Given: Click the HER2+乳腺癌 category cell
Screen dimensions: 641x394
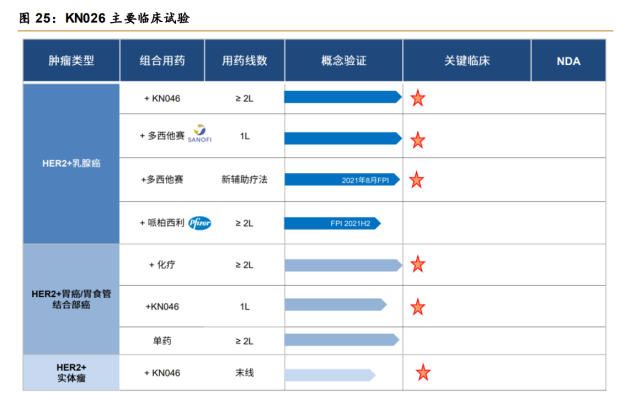Looking at the screenshot, I should [x=71, y=163].
